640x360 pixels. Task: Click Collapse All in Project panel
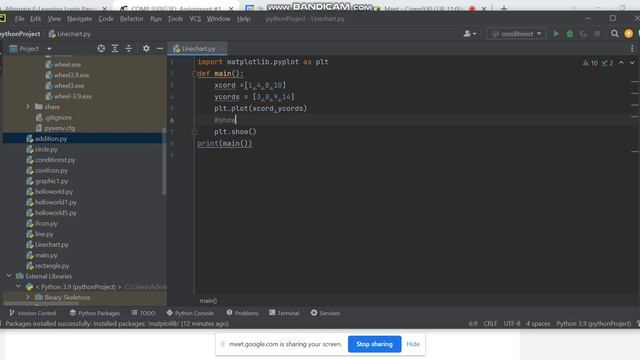[129, 49]
